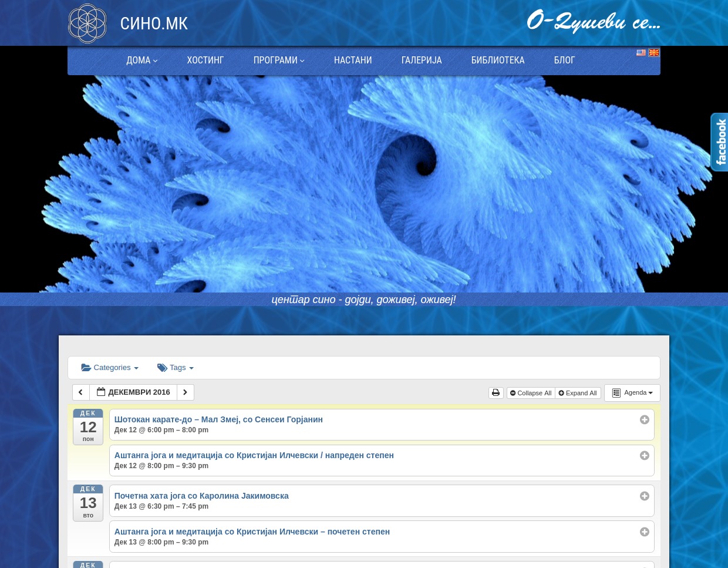
Task: Open the ДЕКЕМВРИ 2016 date picker
Action: coord(133,392)
